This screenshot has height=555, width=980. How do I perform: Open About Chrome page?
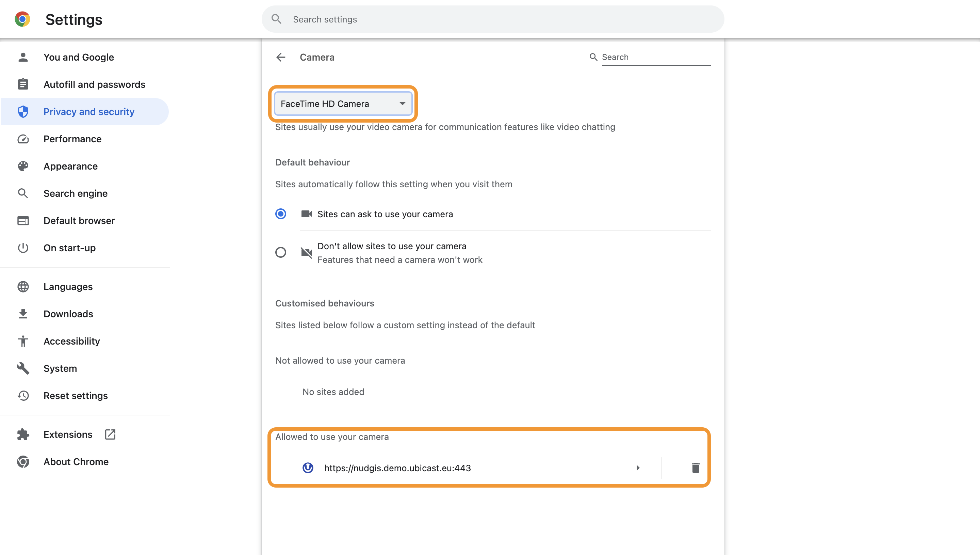point(84,462)
